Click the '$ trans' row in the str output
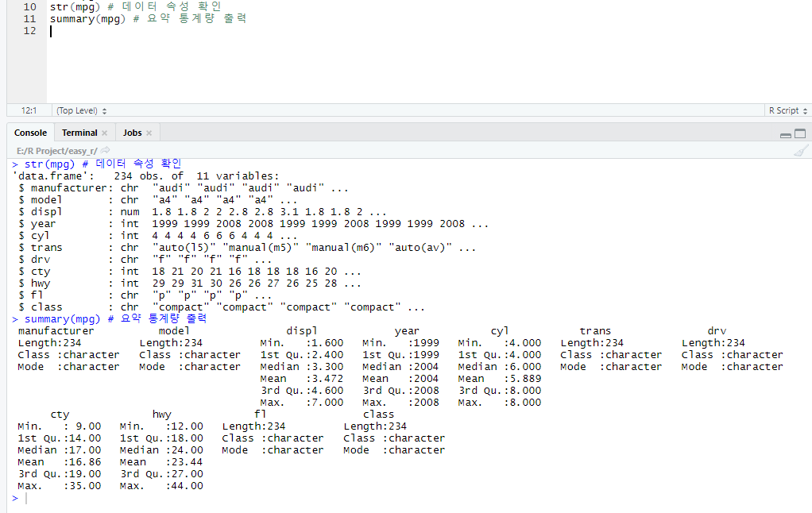812x513 pixels. 247,248
